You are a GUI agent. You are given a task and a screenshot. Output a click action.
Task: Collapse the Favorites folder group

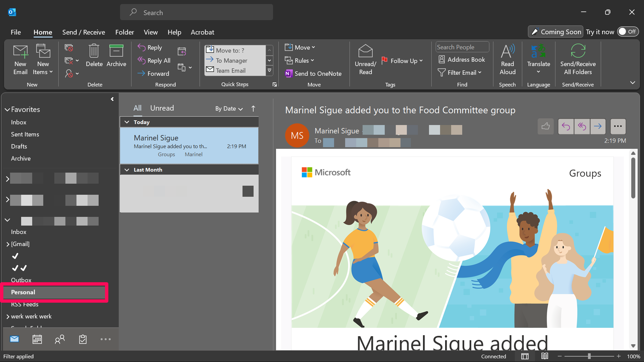[7, 110]
